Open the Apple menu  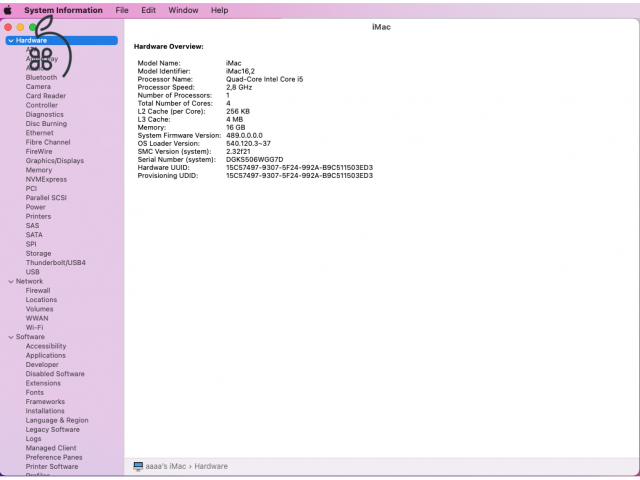point(8,10)
